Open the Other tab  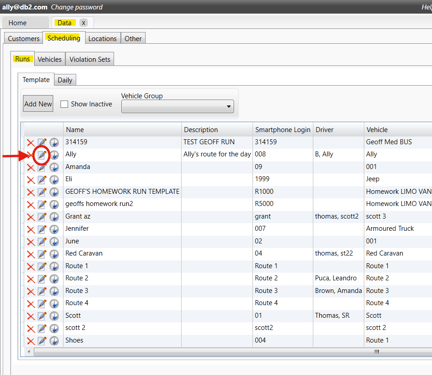tap(133, 39)
